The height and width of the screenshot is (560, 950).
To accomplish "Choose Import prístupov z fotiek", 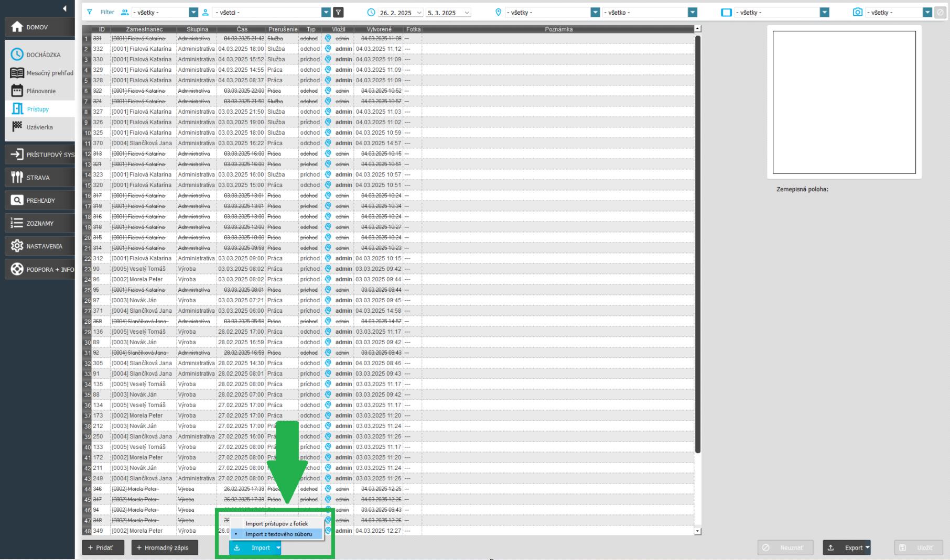I will click(x=277, y=523).
